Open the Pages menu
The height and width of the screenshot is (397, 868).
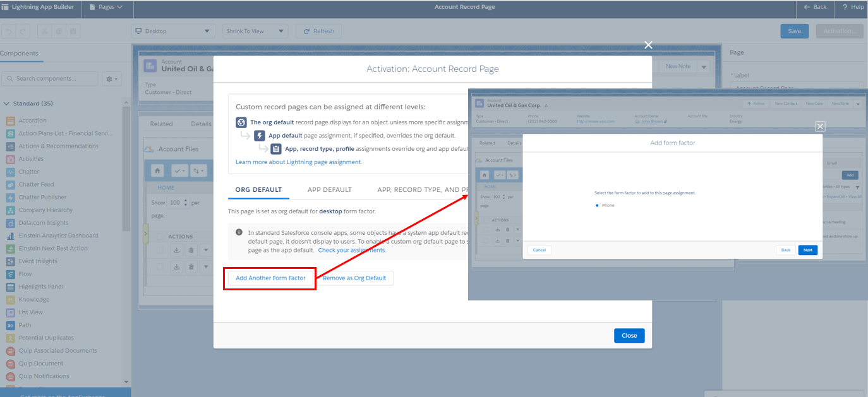(105, 7)
